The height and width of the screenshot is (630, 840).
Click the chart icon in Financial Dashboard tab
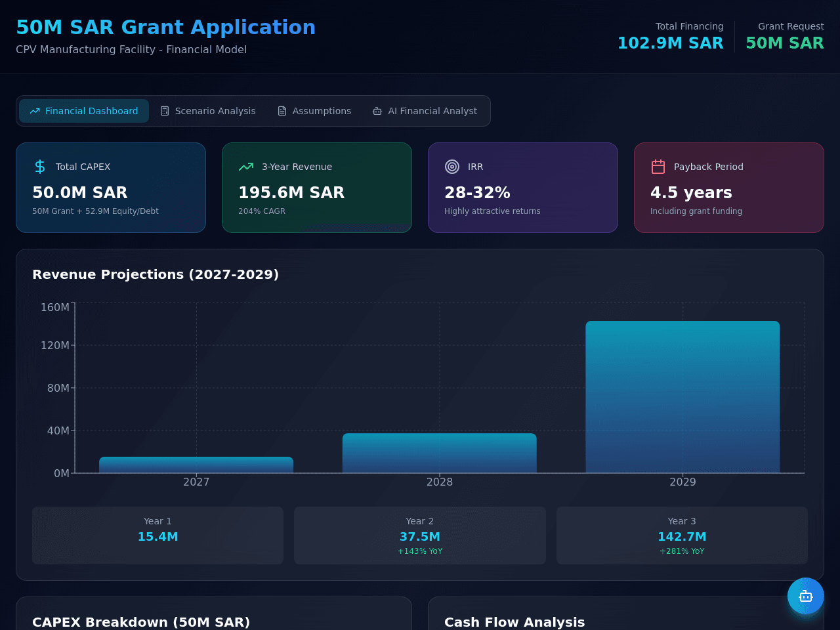(x=35, y=111)
